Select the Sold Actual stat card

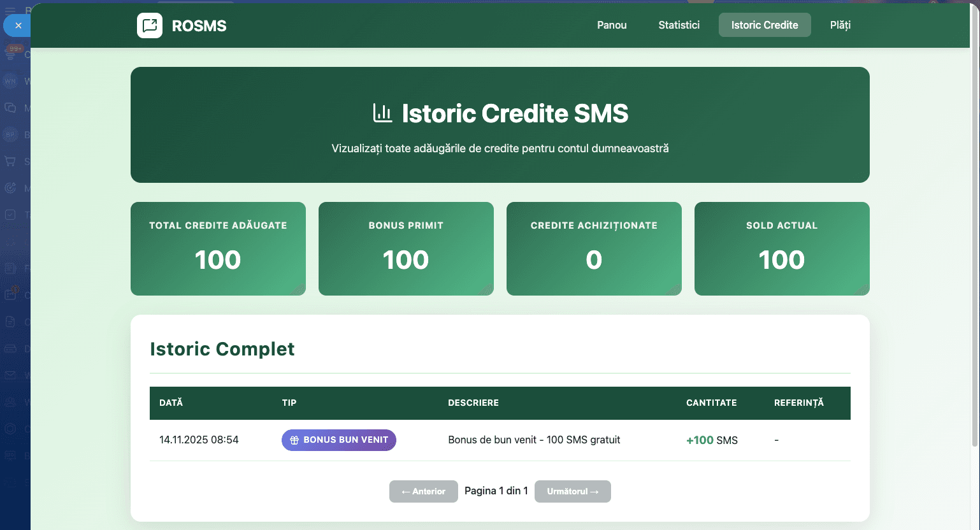click(781, 248)
